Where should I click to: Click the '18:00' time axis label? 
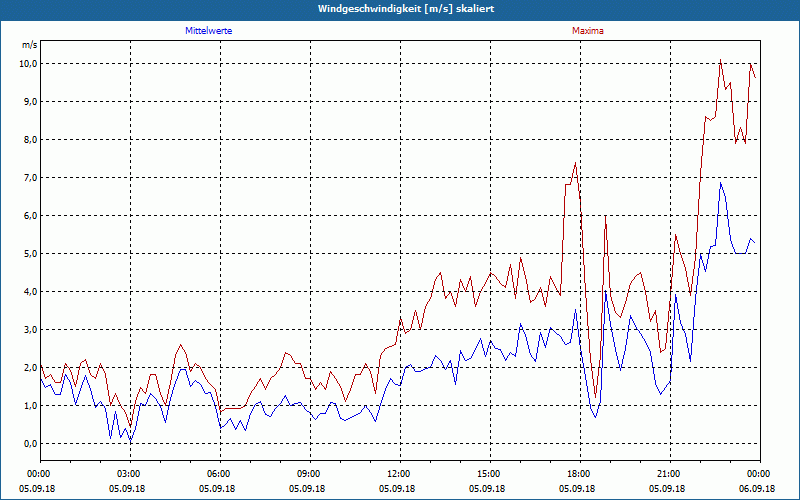[x=580, y=474]
